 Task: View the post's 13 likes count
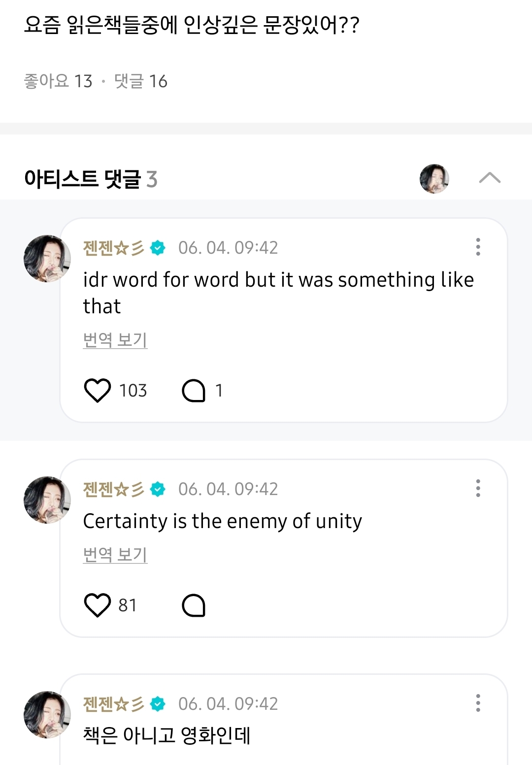tap(58, 81)
